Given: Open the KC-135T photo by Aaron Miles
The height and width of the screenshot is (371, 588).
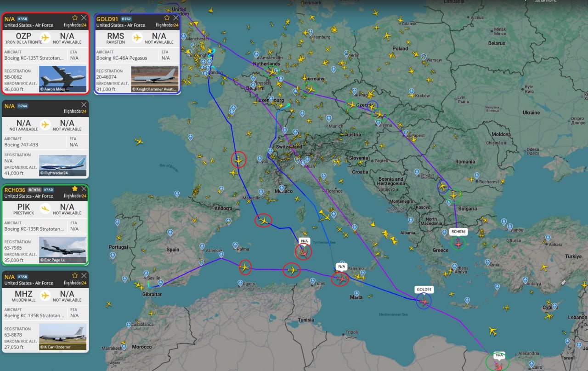Looking at the screenshot, I should click(x=63, y=79).
